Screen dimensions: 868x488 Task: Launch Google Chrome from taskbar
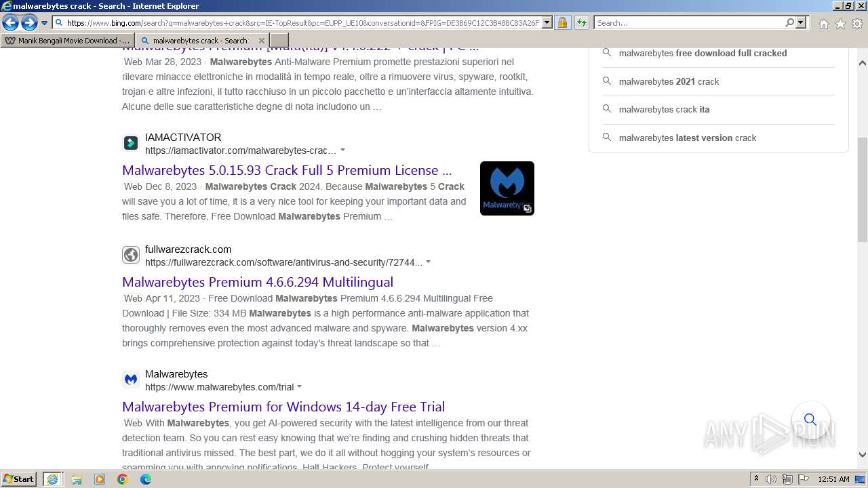point(123,479)
